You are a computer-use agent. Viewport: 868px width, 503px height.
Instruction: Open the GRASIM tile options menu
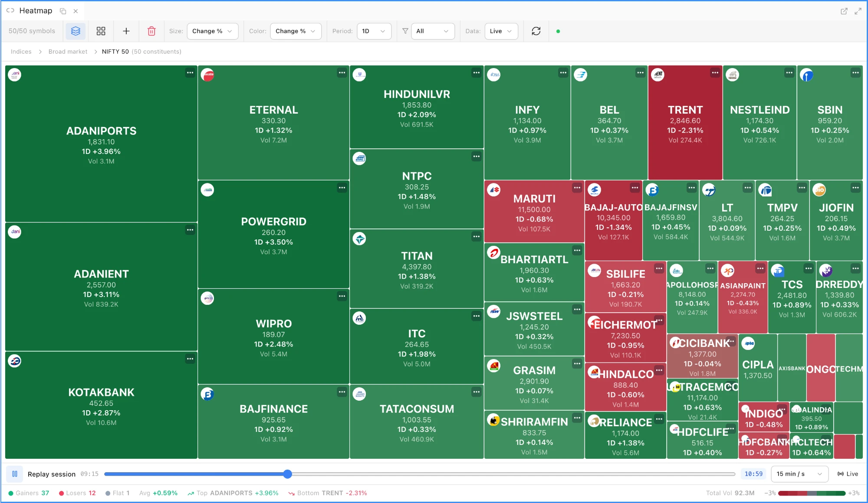577,363
